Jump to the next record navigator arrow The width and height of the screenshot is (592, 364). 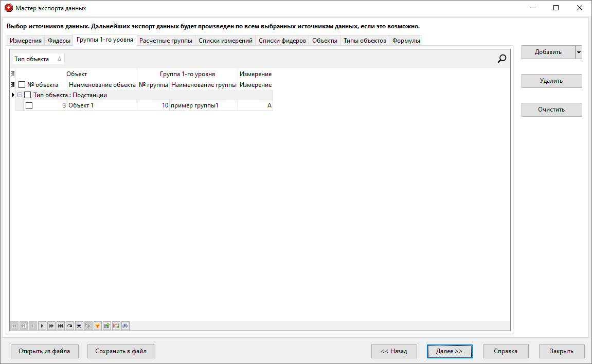coord(42,325)
